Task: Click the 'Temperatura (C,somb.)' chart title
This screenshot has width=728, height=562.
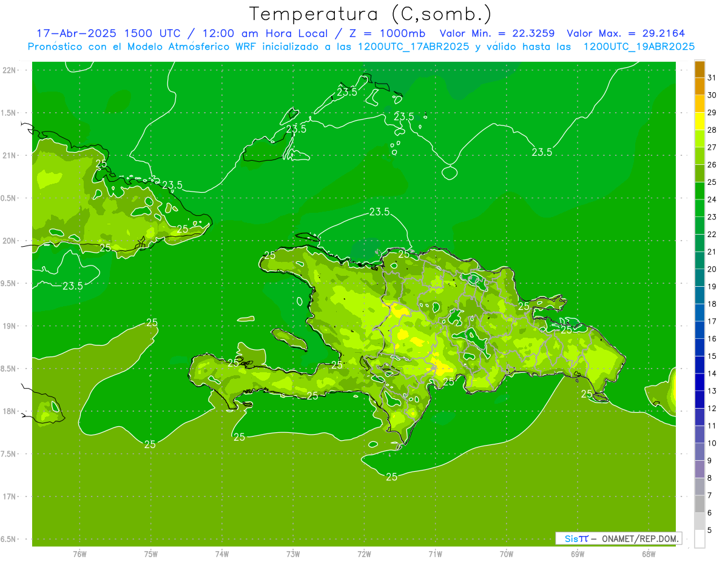Action: [x=370, y=13]
